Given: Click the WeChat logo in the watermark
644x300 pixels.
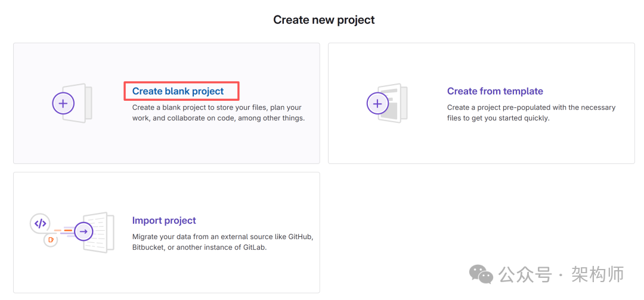Looking at the screenshot, I should pos(481,274).
